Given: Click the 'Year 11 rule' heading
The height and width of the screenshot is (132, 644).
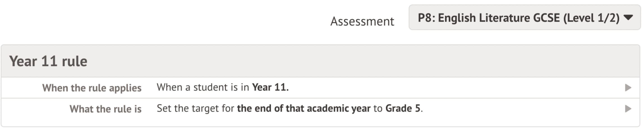Looking at the screenshot, I should point(48,61).
